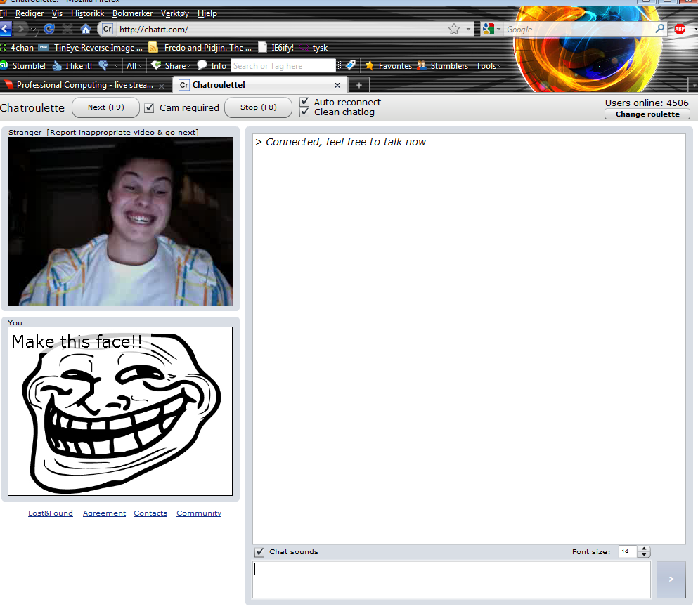Image resolution: width=698 pixels, height=616 pixels.
Task: Click the Next (F9) button
Action: point(106,107)
